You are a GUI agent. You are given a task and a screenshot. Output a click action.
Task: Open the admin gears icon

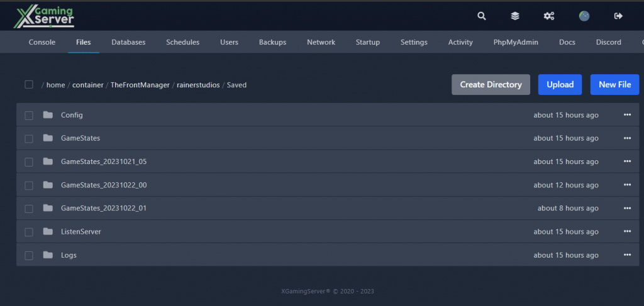[x=548, y=16]
